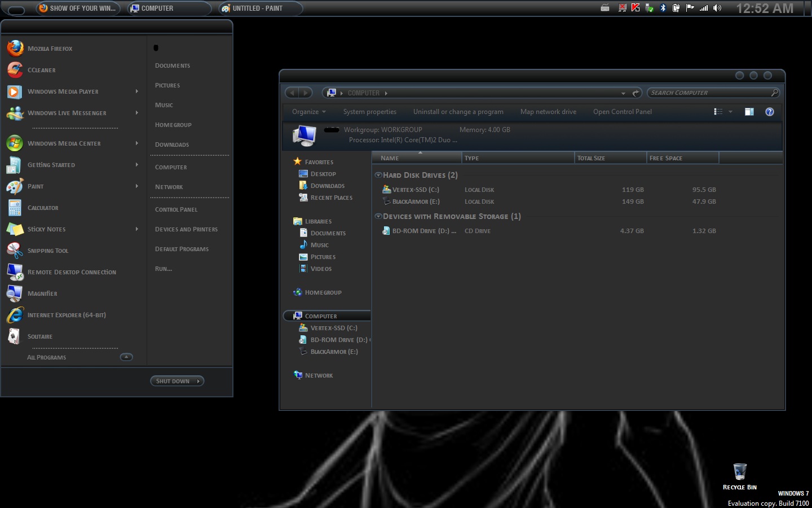Screen dimensions: 812x508
Task: Click the volume speaker tray icon
Action: pyautogui.click(x=717, y=8)
